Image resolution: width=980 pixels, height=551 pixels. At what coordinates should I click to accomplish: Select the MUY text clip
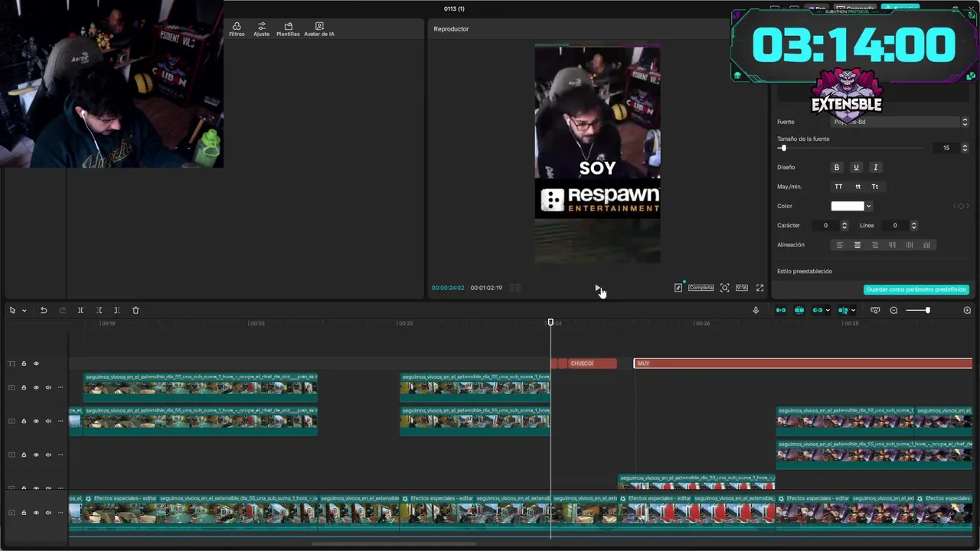coord(803,363)
